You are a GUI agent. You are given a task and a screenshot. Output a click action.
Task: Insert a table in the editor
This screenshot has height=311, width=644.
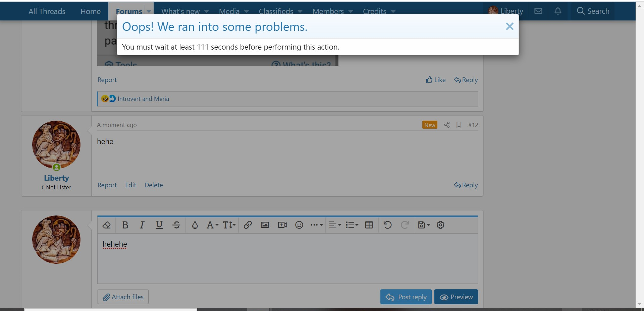(x=369, y=225)
